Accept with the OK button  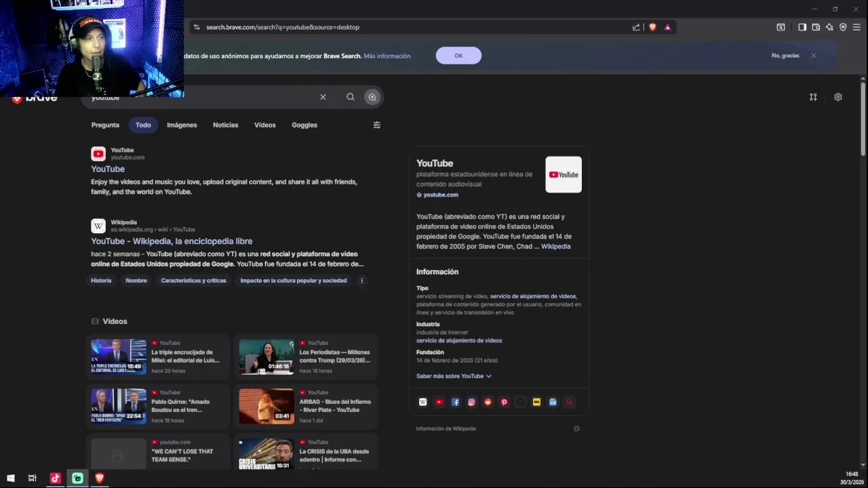point(458,56)
